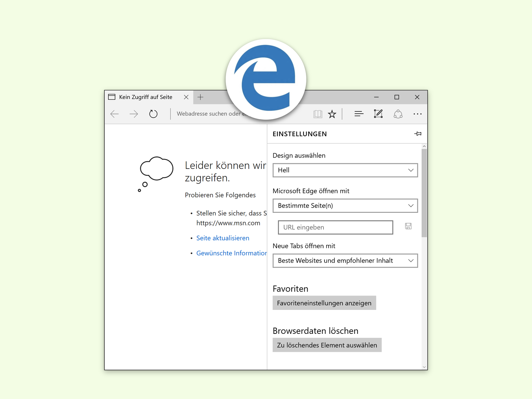Click the https://www.msn.com text
The height and width of the screenshot is (399, 532).
tap(228, 223)
